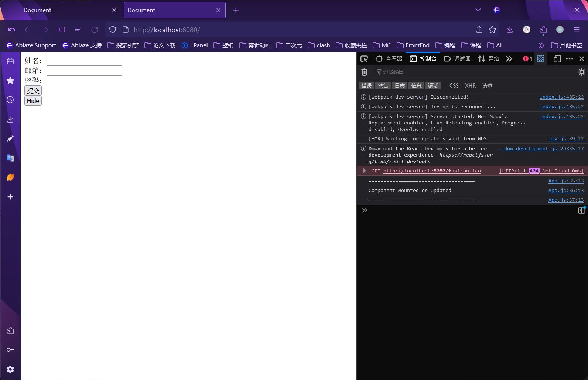Toggle the XHR filter in console

coord(470,86)
